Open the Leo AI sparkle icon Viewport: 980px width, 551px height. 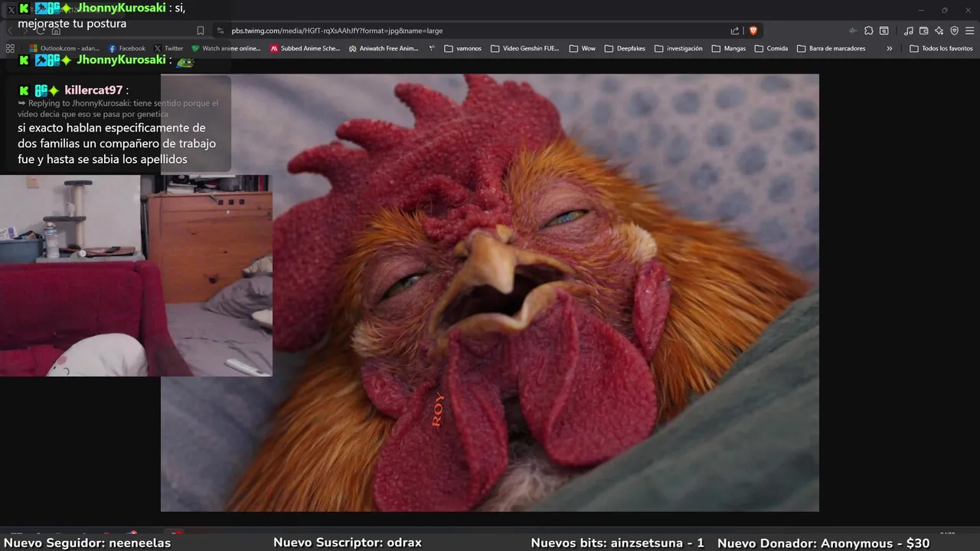click(939, 31)
